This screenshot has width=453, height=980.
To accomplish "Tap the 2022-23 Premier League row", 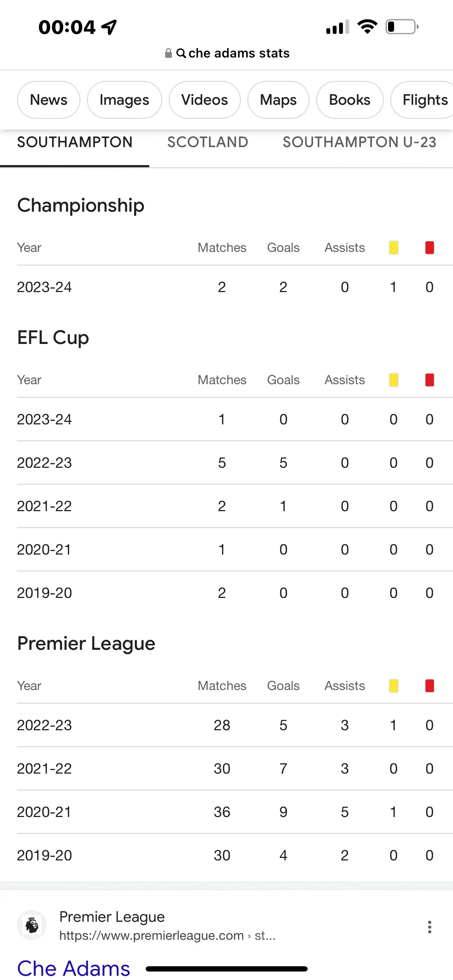I will pyautogui.click(x=226, y=725).
